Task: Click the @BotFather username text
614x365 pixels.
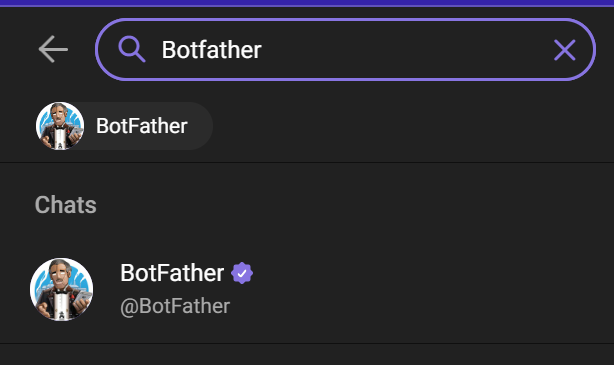Action: point(175,306)
